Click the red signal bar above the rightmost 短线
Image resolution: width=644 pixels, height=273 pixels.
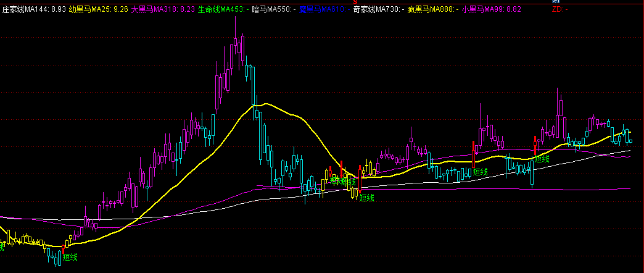click(534, 146)
